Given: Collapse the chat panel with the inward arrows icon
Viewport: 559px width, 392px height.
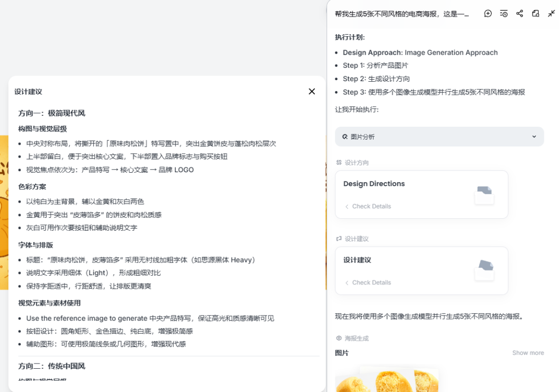Looking at the screenshot, I should click(551, 13).
